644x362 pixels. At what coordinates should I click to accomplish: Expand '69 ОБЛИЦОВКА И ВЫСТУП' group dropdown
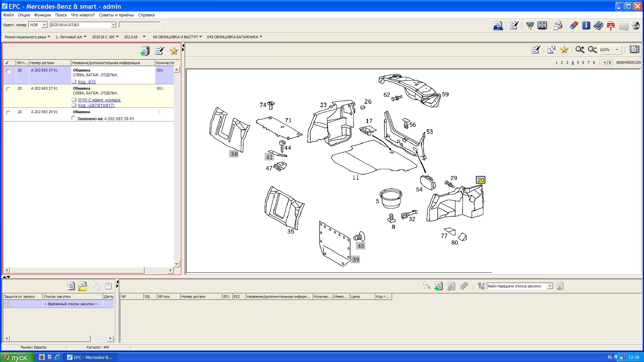click(201, 37)
